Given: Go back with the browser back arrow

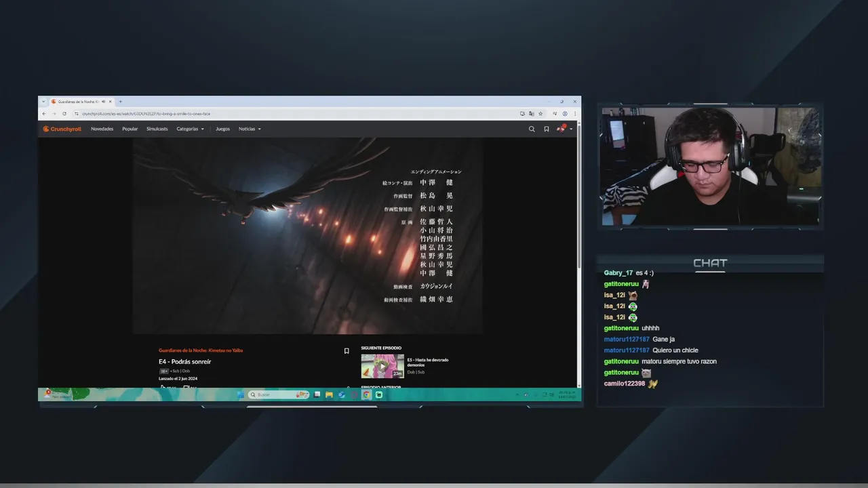Looking at the screenshot, I should pos(44,114).
